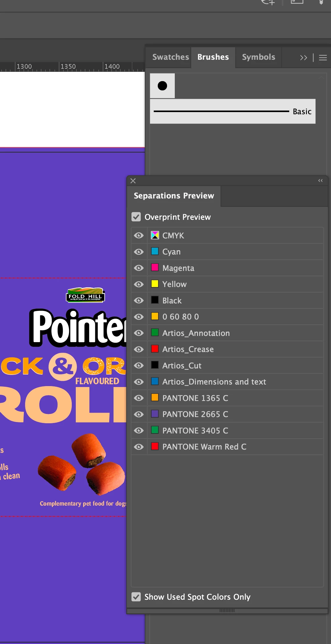Viewport: 331px width, 644px height.
Task: Click the Black ink color swatch
Action: click(155, 300)
